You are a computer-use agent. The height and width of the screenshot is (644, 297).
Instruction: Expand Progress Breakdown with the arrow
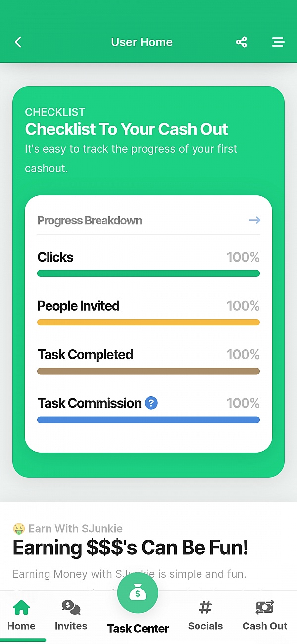click(x=254, y=220)
